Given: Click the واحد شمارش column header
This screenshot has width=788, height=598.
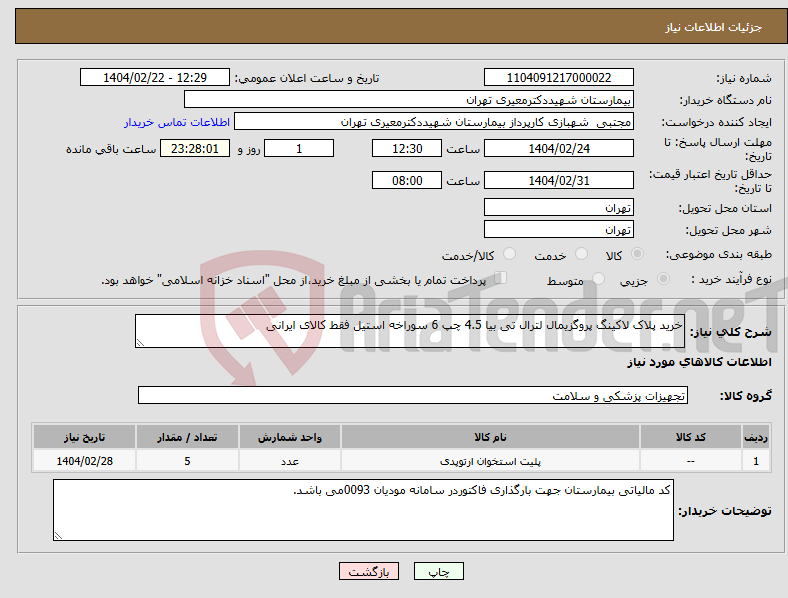Looking at the screenshot, I should [290, 437].
